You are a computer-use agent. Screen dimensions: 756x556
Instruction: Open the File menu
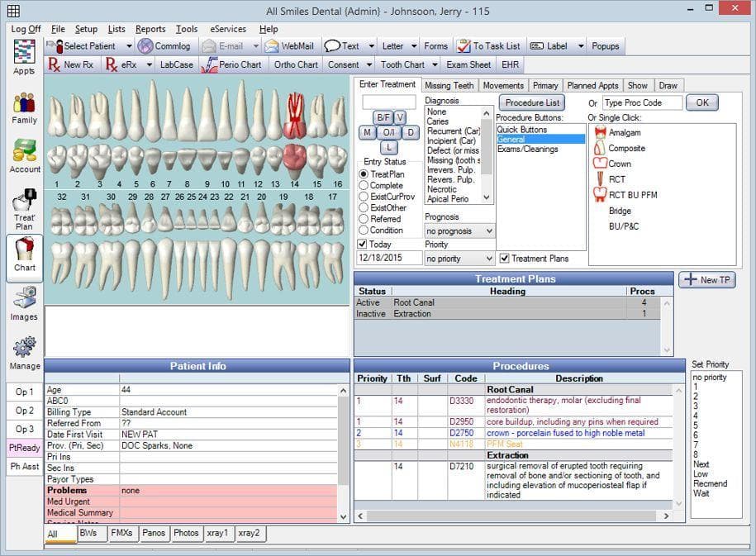[58, 29]
